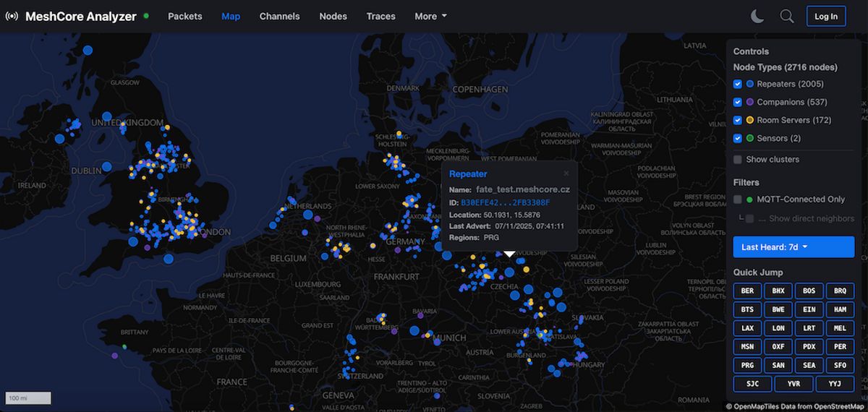
Task: Click the Log In button
Action: pos(826,16)
